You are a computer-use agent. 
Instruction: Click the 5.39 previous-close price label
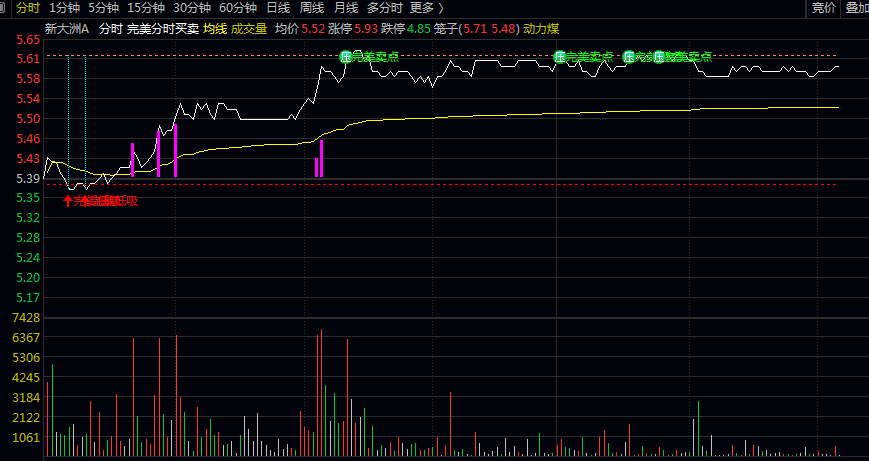[28, 178]
